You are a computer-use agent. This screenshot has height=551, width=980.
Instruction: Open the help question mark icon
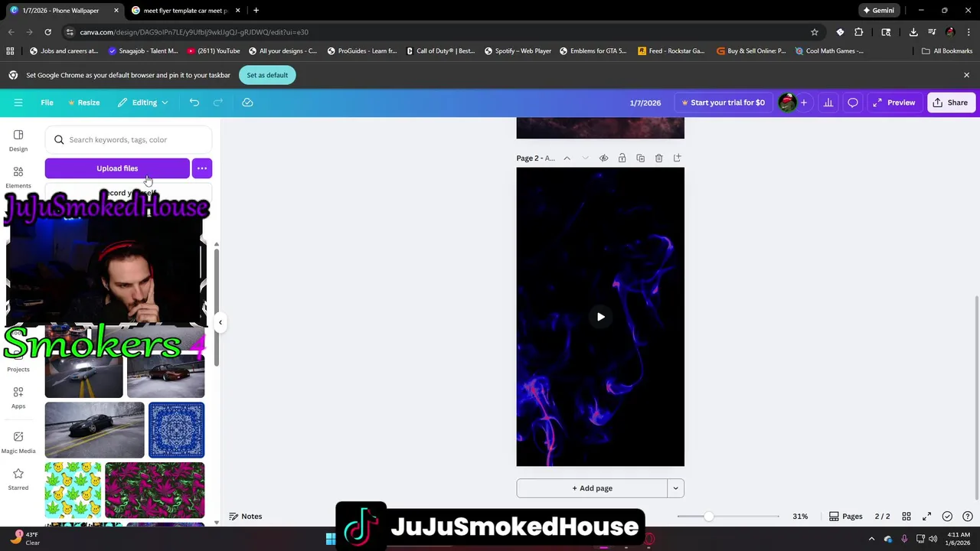(968, 517)
